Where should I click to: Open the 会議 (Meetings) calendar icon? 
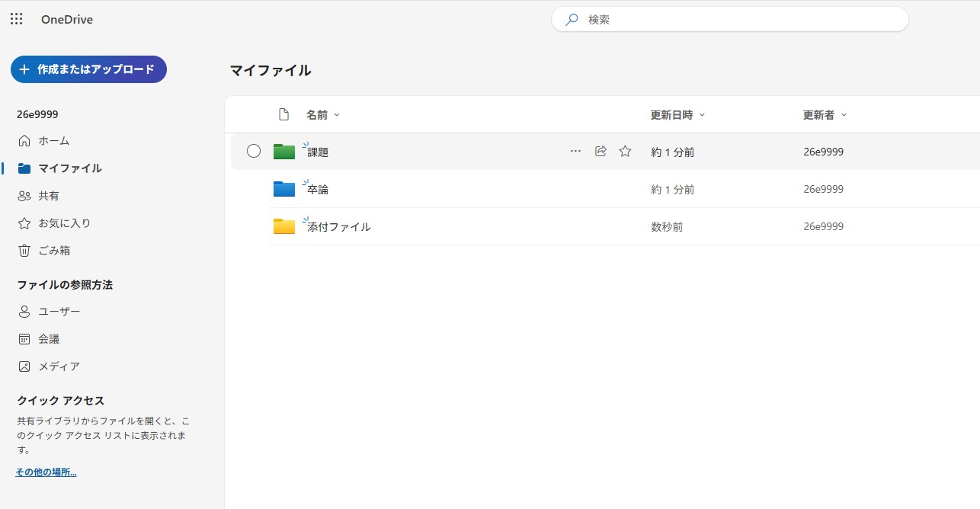pos(24,338)
